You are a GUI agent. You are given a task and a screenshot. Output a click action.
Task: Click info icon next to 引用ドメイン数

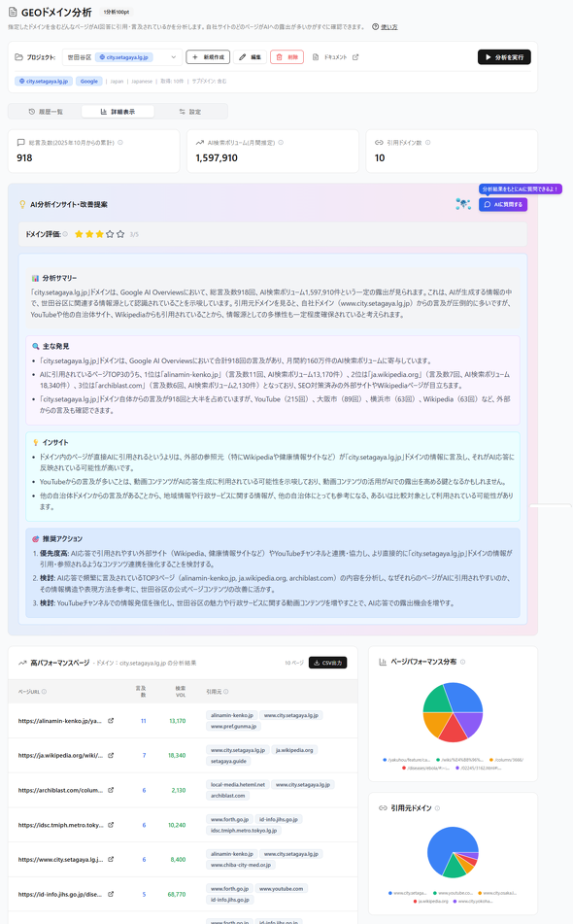[x=427, y=143]
